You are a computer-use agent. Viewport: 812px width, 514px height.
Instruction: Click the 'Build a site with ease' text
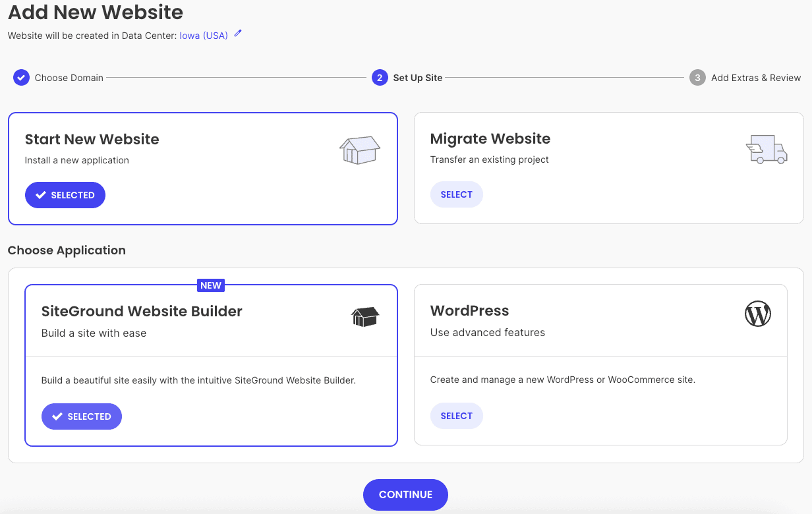(94, 333)
